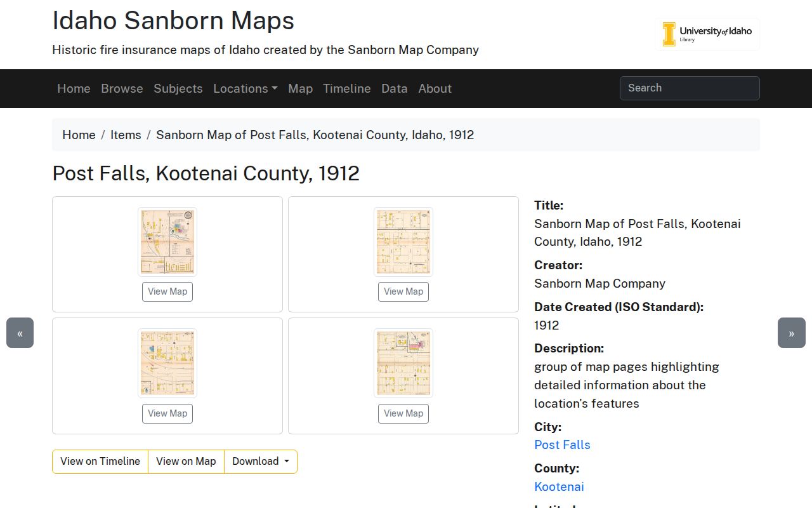Select Browse in the navigation bar
Viewport: 812px width, 508px height.
click(x=122, y=88)
